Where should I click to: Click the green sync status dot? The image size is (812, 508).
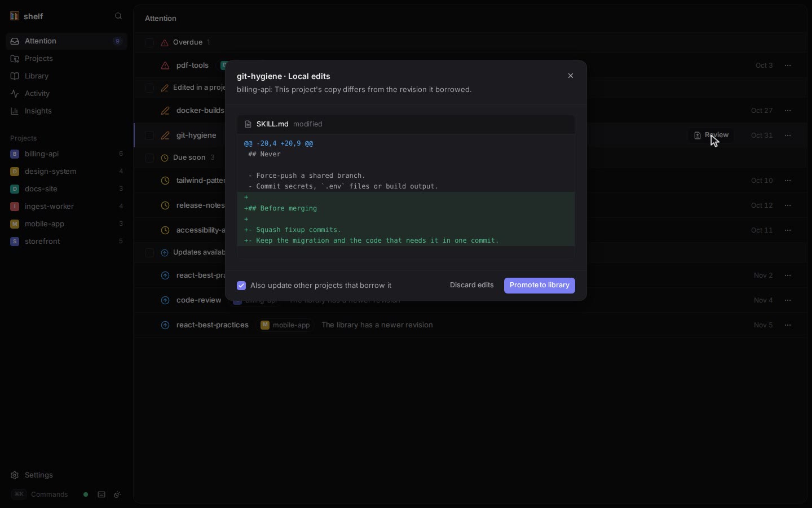(86, 495)
